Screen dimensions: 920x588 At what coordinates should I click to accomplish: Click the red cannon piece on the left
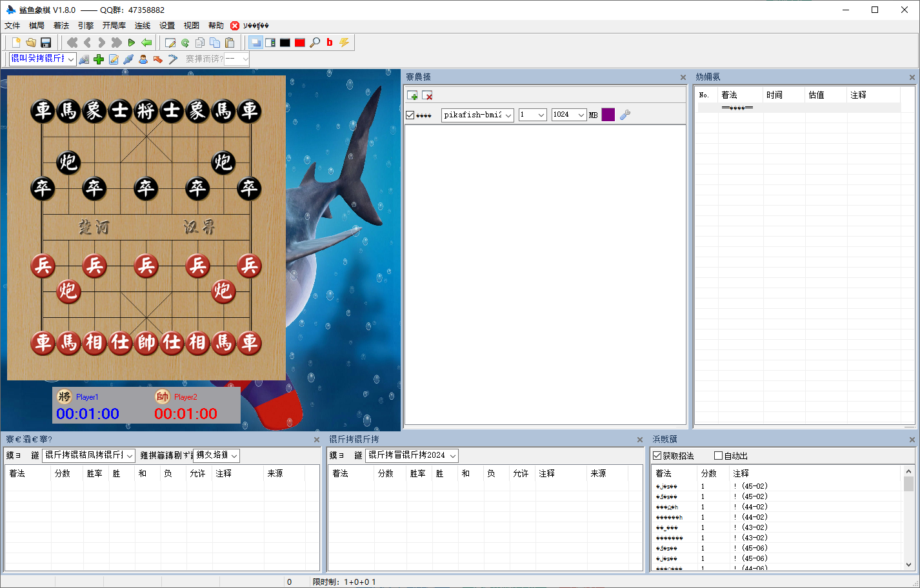coord(68,291)
